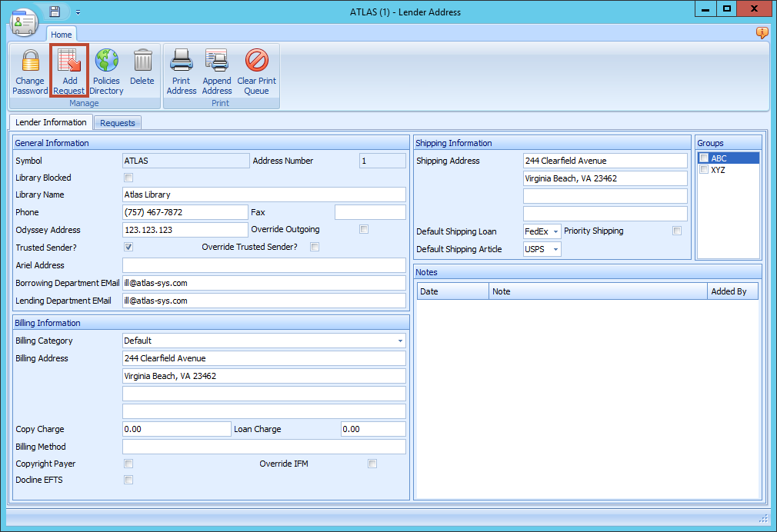
Task: Uncheck the Trusted Sender checkbox
Action: 128,248
